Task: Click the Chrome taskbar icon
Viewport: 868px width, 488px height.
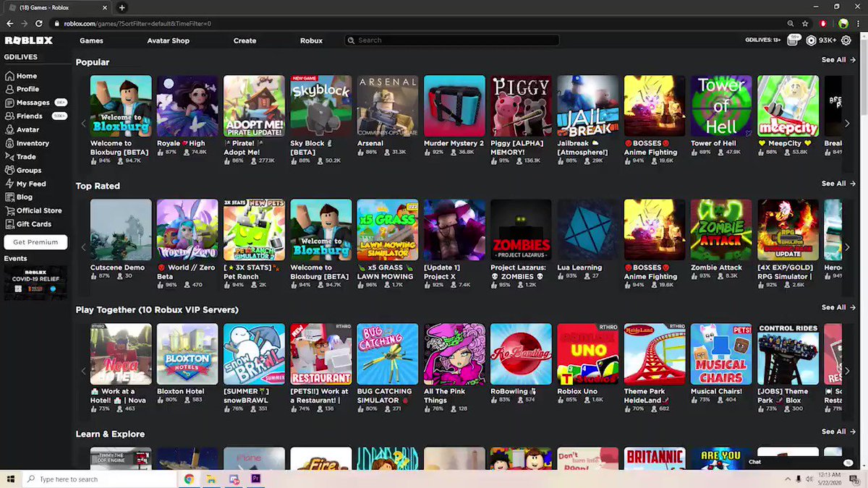Action: (189, 479)
